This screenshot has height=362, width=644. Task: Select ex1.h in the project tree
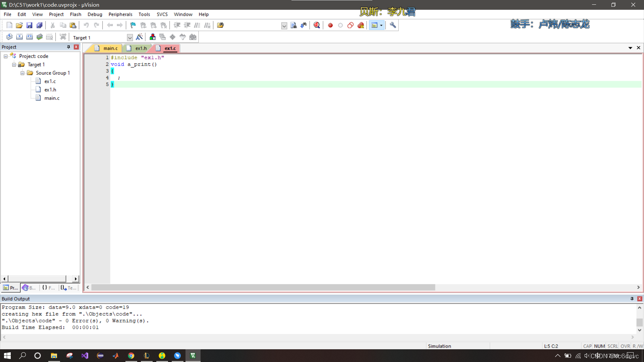(x=50, y=90)
